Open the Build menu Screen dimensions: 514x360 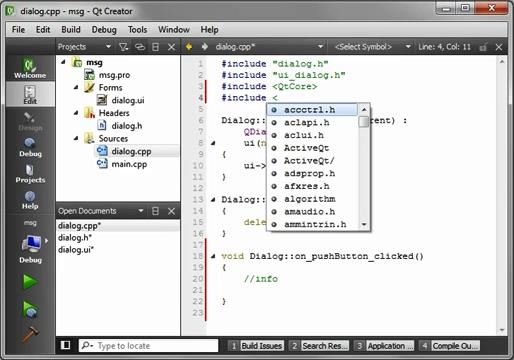click(x=71, y=30)
